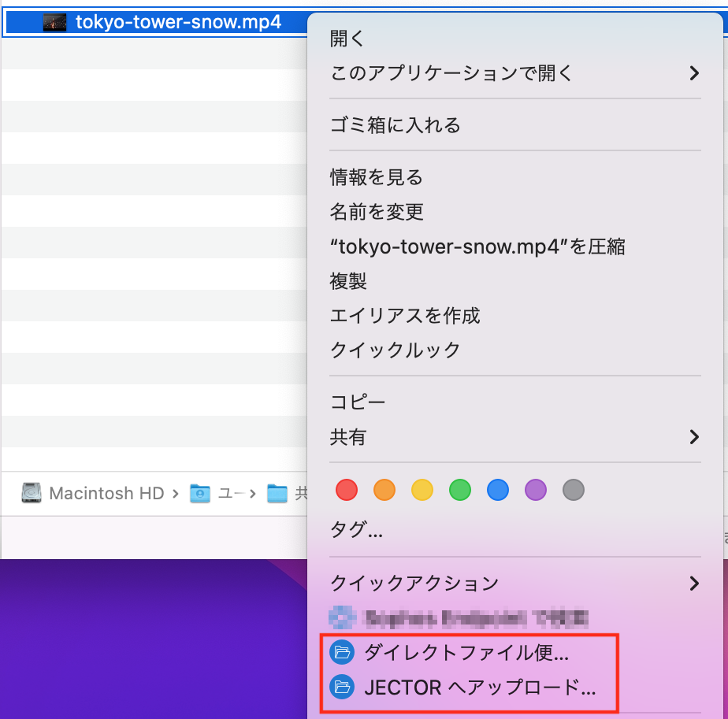Expand the 共有 submenu chevron
Image resolution: width=728 pixels, height=719 pixels.
694,437
